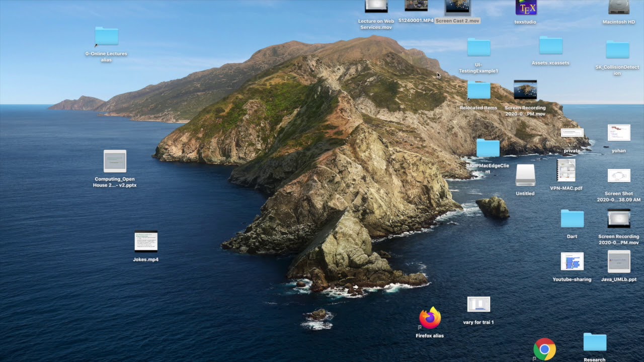Screen dimensions: 644x362
Task: Click the Java_UMLb.ppt presentation icon
Action: tap(619, 261)
